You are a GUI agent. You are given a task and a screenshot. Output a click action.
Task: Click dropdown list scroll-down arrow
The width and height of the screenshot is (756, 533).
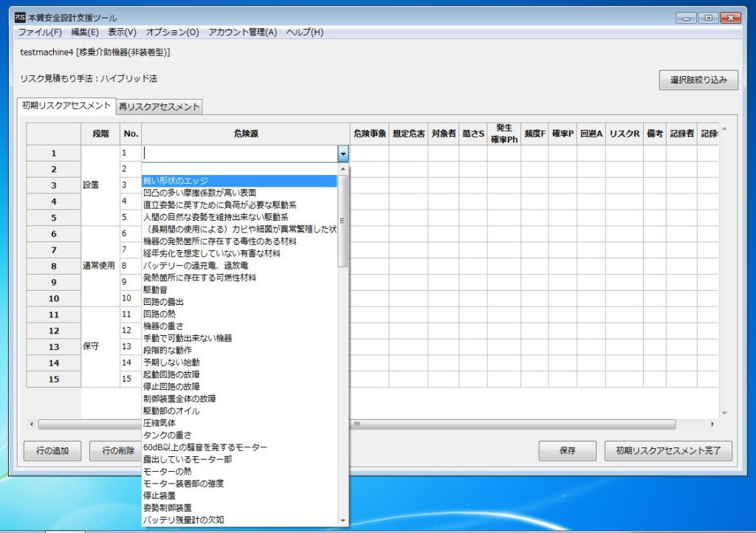point(343,520)
